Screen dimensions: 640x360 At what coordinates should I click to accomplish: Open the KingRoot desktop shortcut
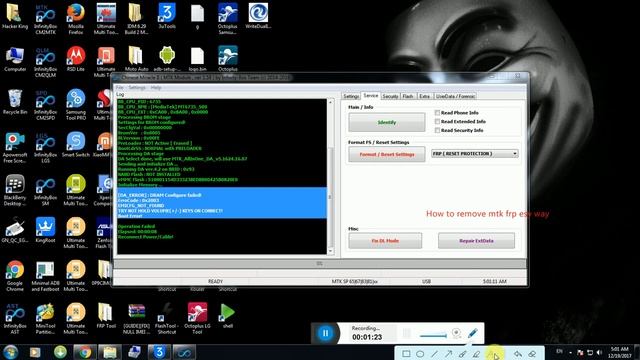(x=45, y=231)
